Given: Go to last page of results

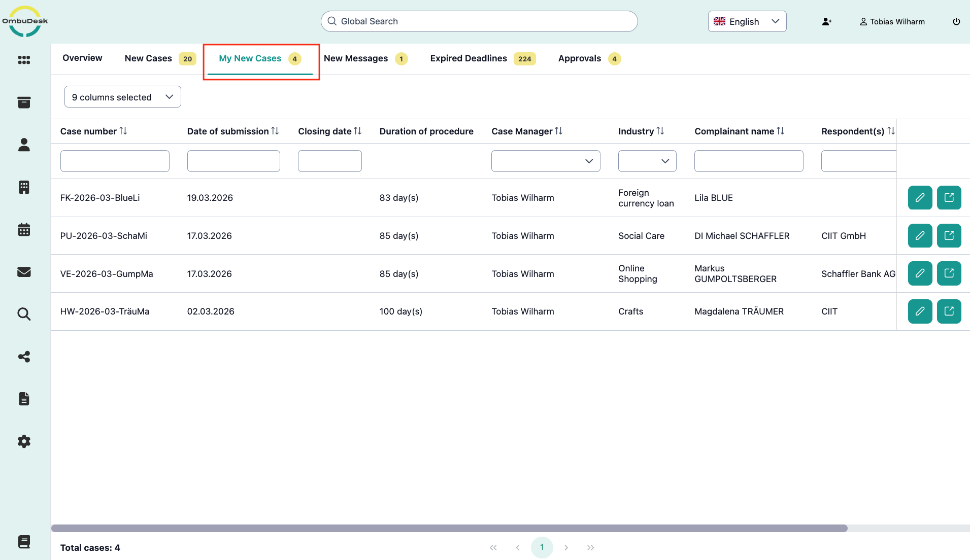Looking at the screenshot, I should click(590, 547).
